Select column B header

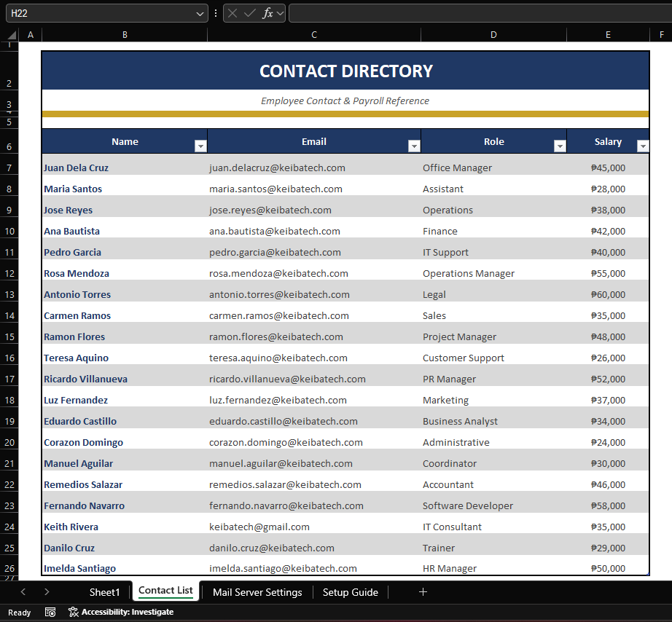click(125, 35)
